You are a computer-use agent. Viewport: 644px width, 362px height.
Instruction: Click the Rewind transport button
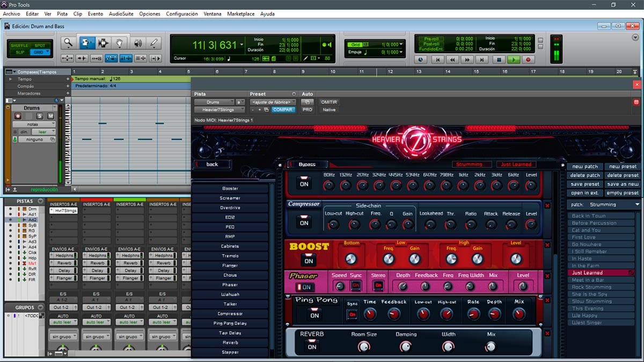[452, 60]
